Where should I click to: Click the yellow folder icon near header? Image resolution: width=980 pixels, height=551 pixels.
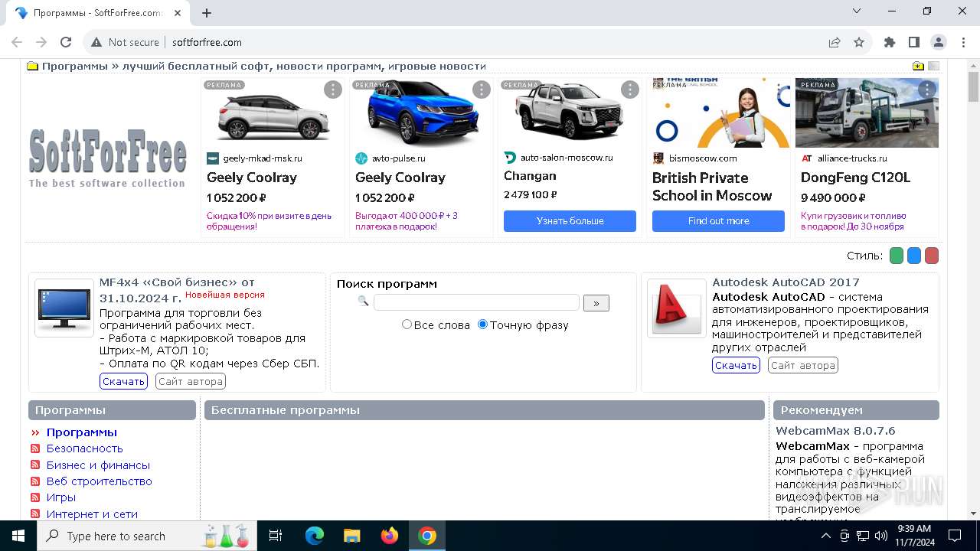coord(33,66)
